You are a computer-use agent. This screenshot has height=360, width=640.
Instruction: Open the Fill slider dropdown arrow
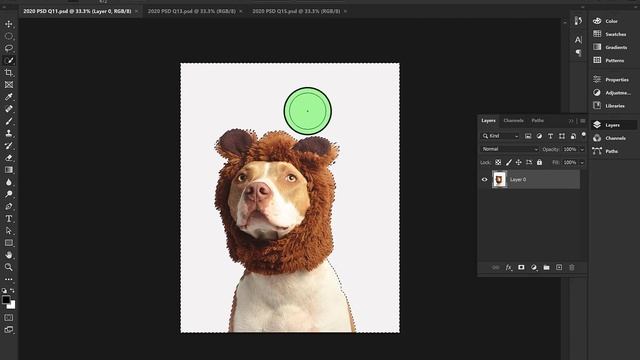[582, 162]
